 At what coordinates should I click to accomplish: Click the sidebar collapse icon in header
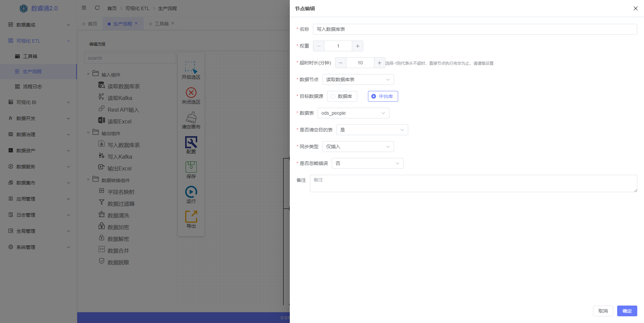84,8
